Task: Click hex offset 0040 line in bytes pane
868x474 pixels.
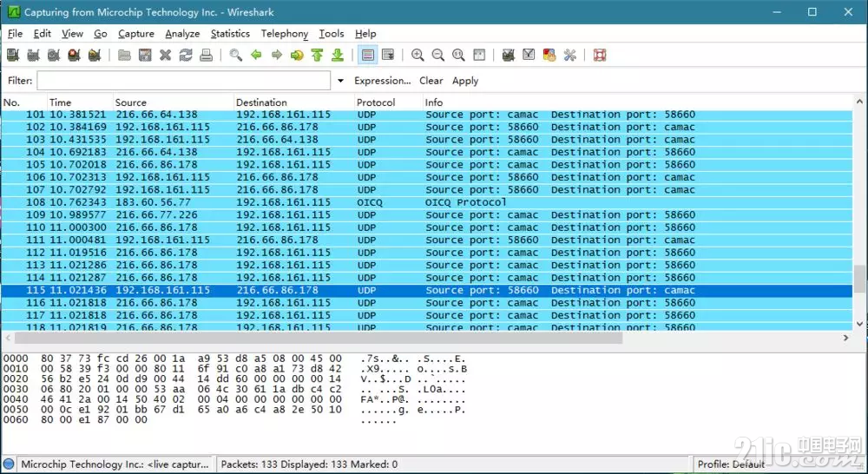Action: click(234, 399)
